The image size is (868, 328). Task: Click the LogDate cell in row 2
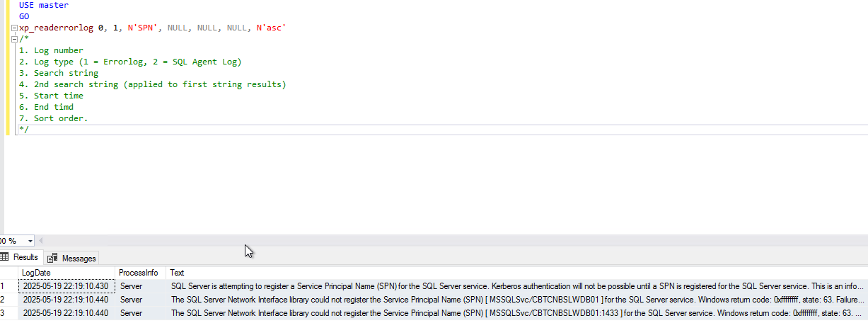tap(66, 300)
